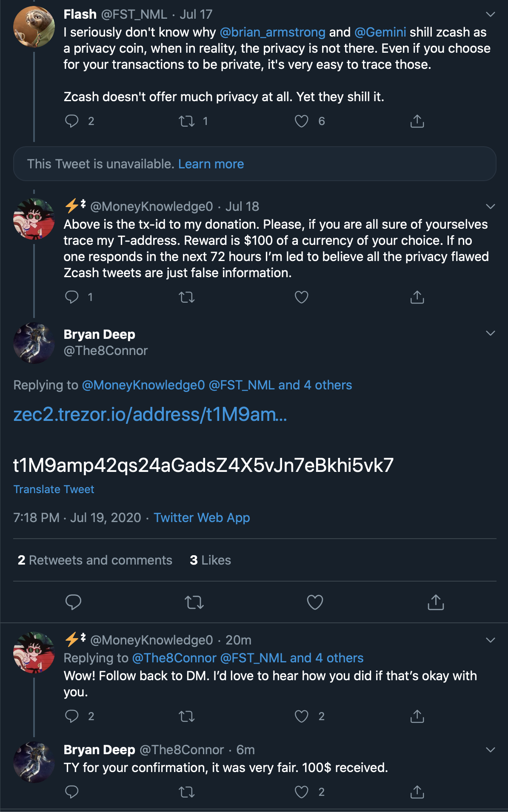Screen dimensions: 508x812
Task: Like Bryan Deep's main tweet with address
Action: point(315,602)
